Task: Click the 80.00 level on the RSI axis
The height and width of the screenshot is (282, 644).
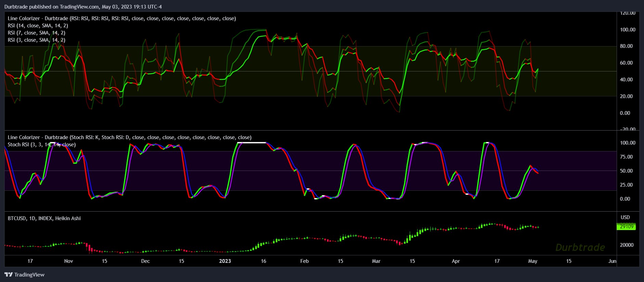Action: coord(626,46)
